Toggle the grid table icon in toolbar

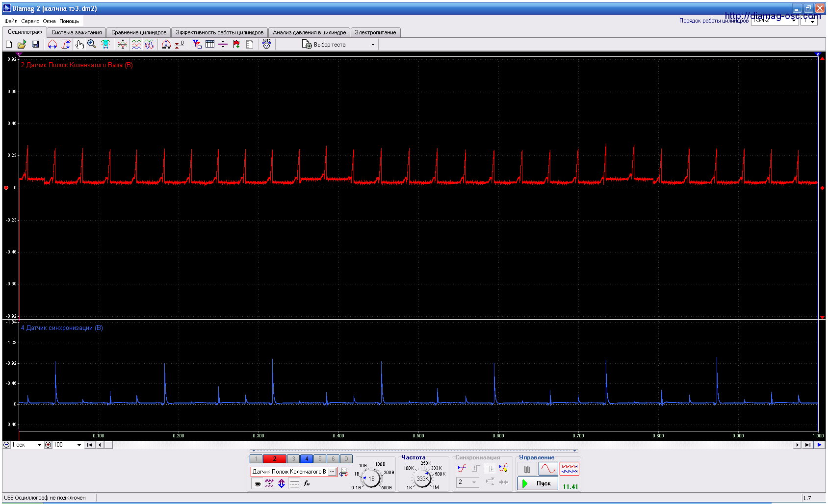210,44
